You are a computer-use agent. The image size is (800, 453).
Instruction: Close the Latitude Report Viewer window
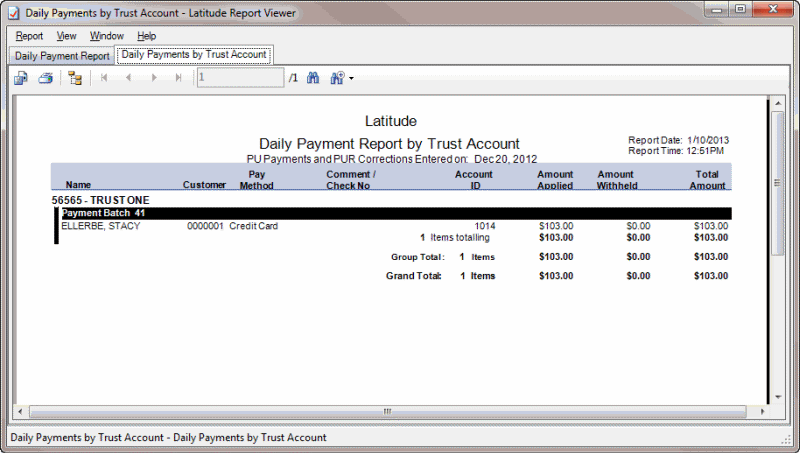(773, 9)
